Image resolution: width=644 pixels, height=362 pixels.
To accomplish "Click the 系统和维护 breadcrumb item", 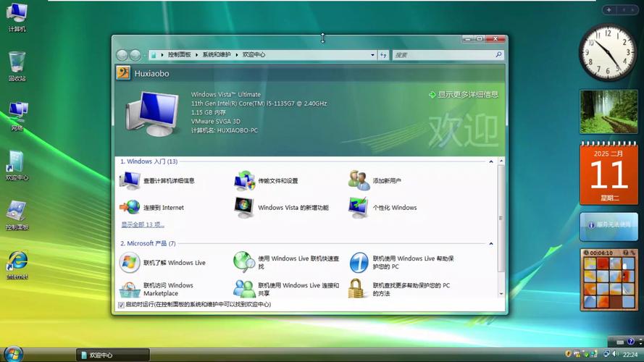I will (x=217, y=54).
